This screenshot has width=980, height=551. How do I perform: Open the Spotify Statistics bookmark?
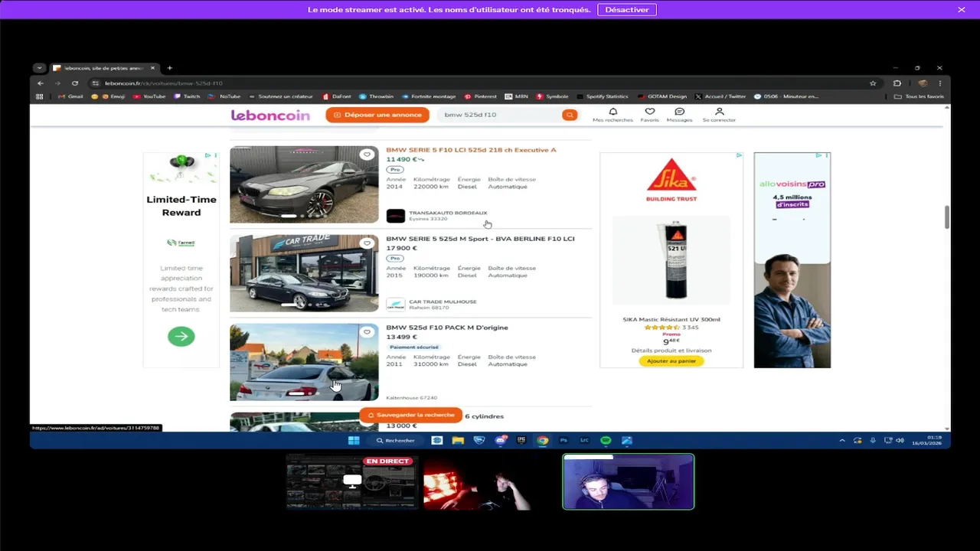pos(602,96)
